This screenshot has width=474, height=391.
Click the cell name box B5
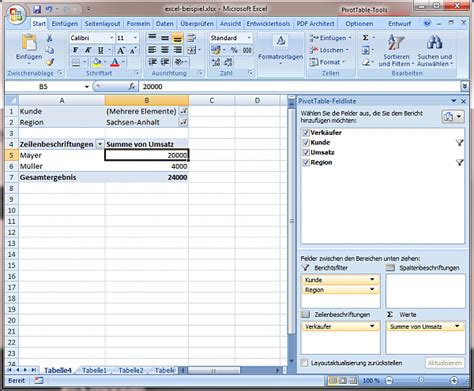(x=43, y=87)
